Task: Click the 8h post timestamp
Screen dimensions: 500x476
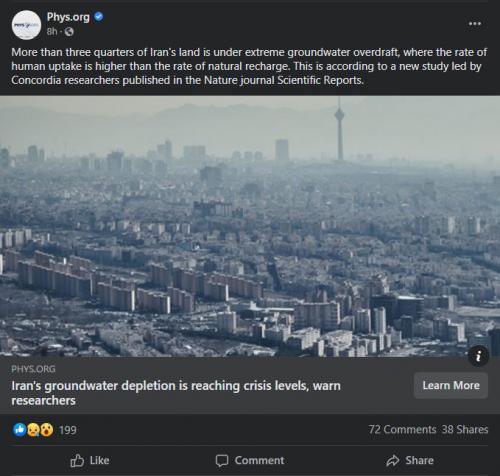Action: pyautogui.click(x=52, y=32)
